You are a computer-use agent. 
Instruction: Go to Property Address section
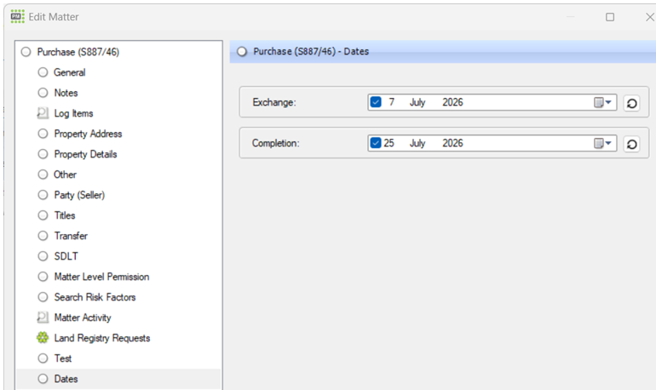88,133
